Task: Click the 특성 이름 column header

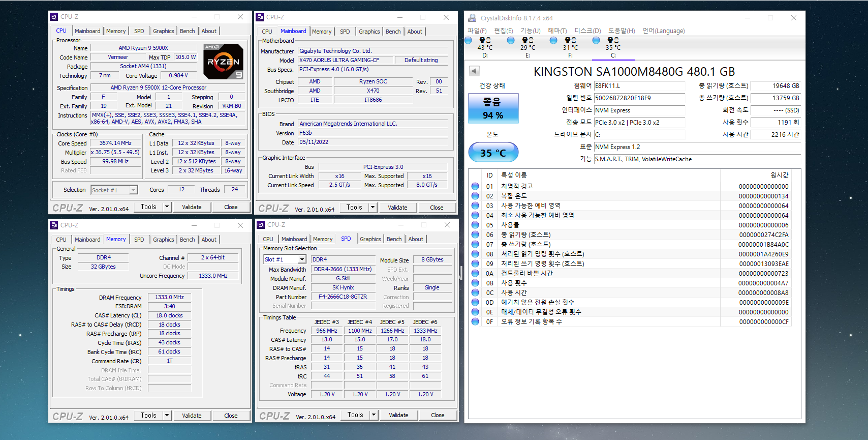Action: pyautogui.click(x=514, y=175)
